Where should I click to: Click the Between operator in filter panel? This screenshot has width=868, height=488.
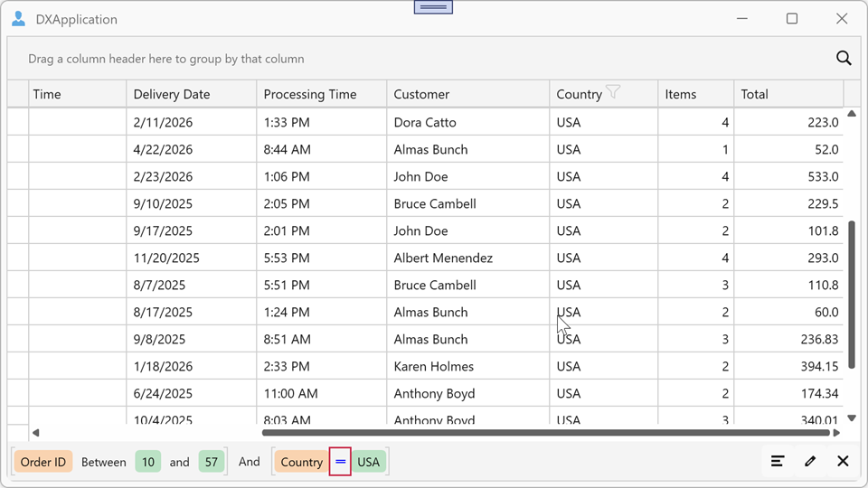[103, 462]
